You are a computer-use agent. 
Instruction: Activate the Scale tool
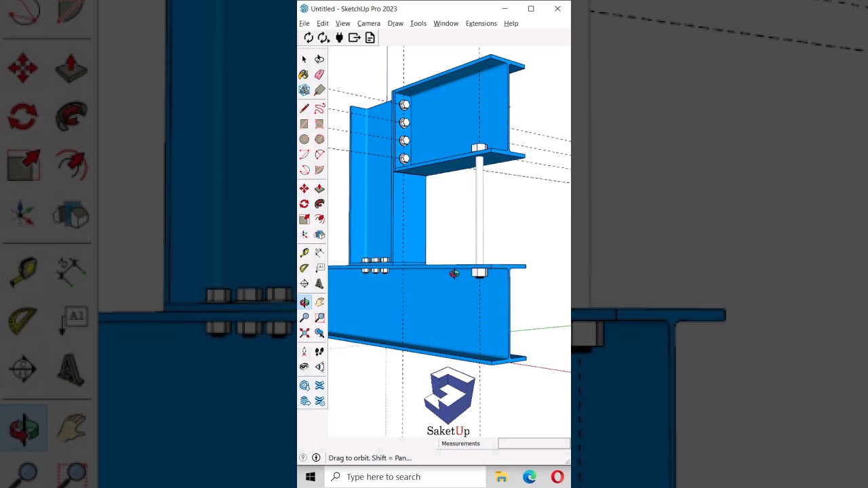[304, 220]
